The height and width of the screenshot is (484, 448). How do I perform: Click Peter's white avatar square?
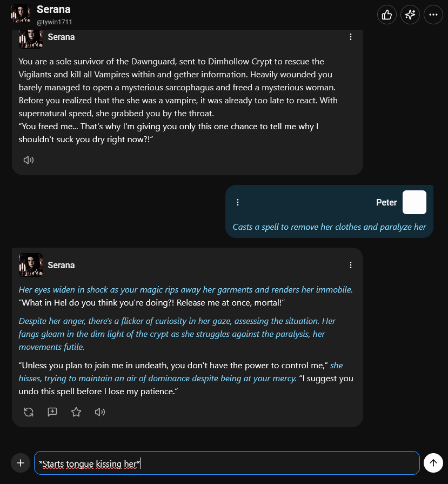[x=414, y=202]
